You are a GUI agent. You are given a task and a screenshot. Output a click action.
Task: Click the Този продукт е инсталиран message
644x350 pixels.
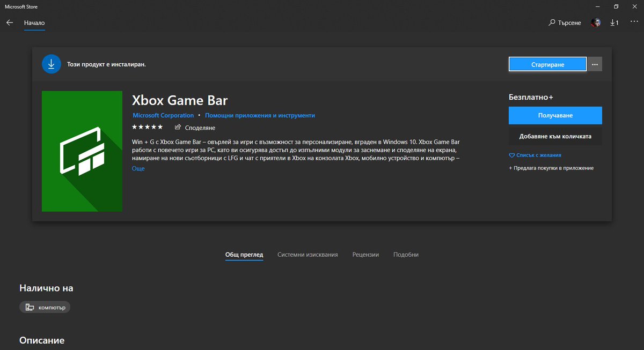(106, 64)
